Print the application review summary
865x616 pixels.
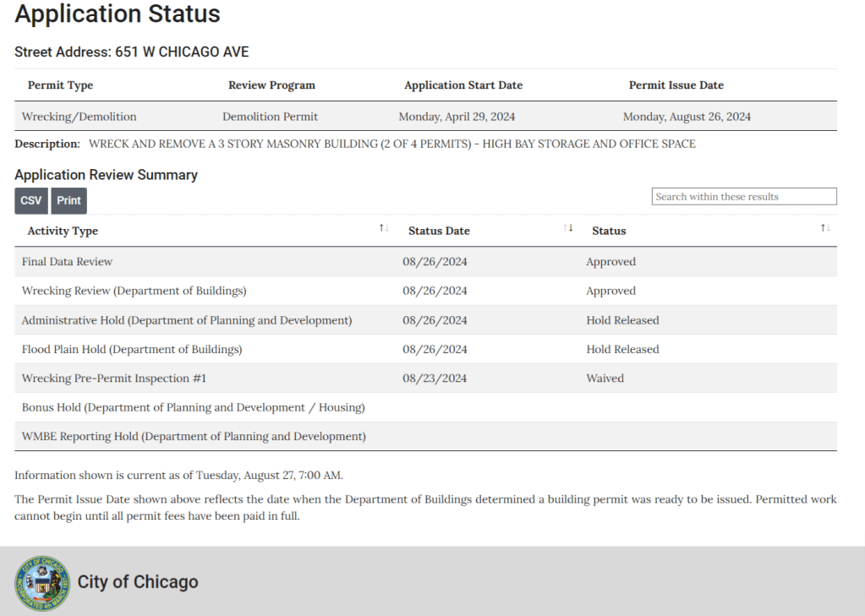click(x=68, y=201)
